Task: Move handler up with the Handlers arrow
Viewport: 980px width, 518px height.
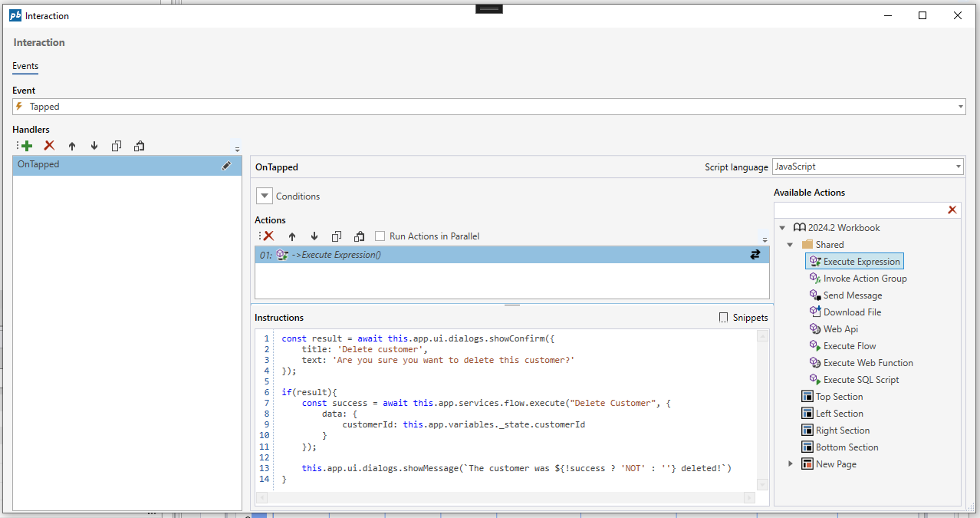Action: 72,146
